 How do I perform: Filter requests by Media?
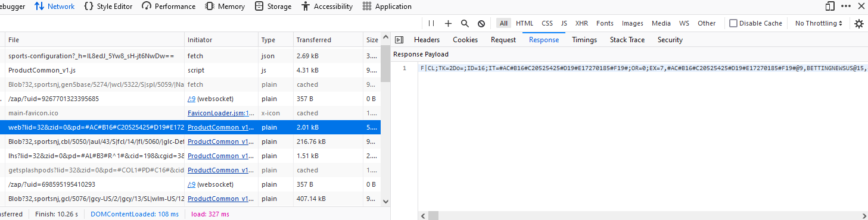661,23
